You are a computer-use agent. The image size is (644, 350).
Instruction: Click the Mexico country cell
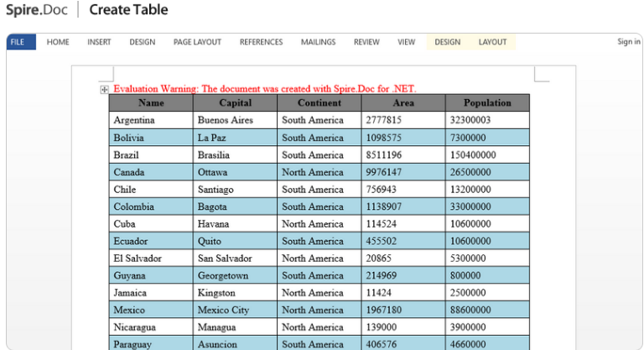tap(151, 310)
